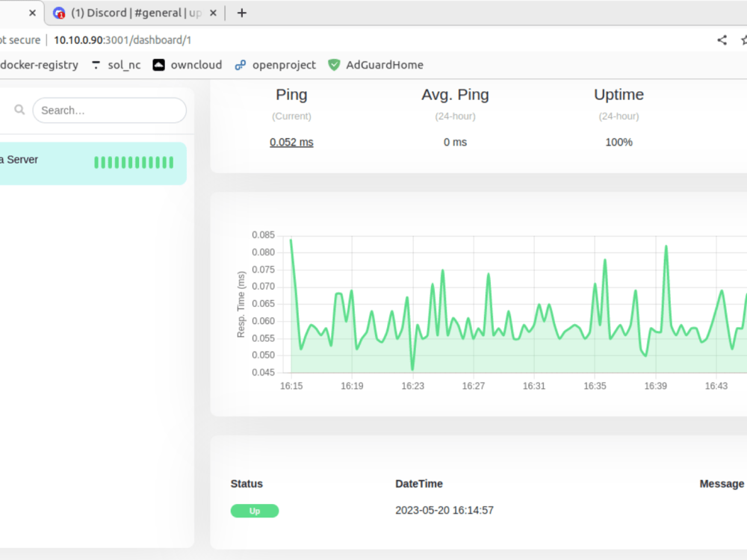Open the docker-registry bookmark
The width and height of the screenshot is (747, 560).
click(39, 65)
